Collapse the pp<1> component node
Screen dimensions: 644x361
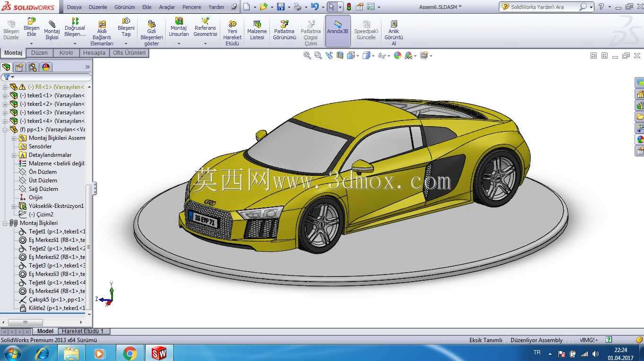click(5, 129)
